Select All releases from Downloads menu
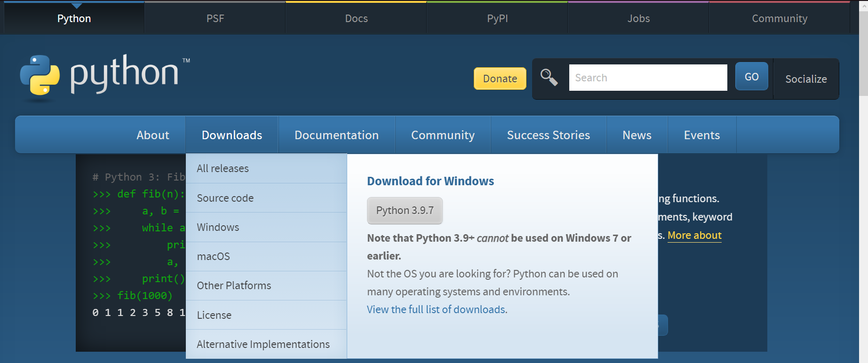Viewport: 868px width, 363px height. (x=223, y=168)
